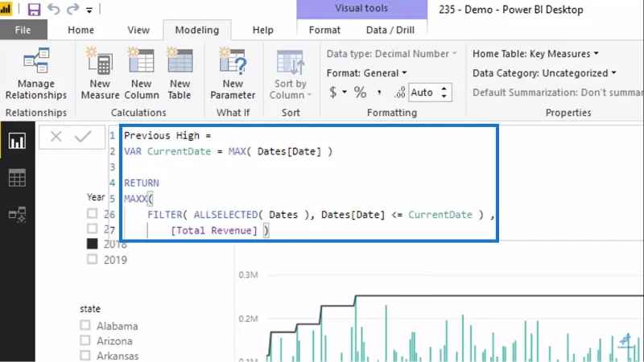This screenshot has width=644, height=362.
Task: Tick the first Year slicer checkbox
Action: (x=92, y=213)
